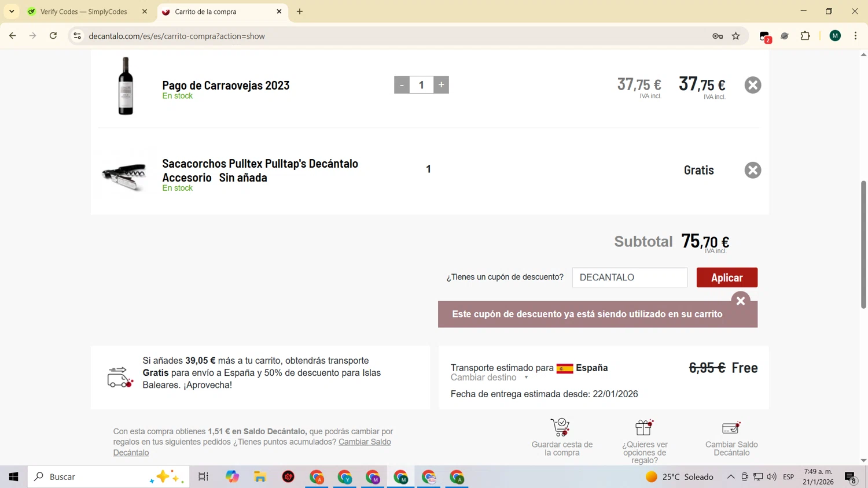The width and height of the screenshot is (868, 488).
Task: View site information icon in address bar
Action: point(77,36)
